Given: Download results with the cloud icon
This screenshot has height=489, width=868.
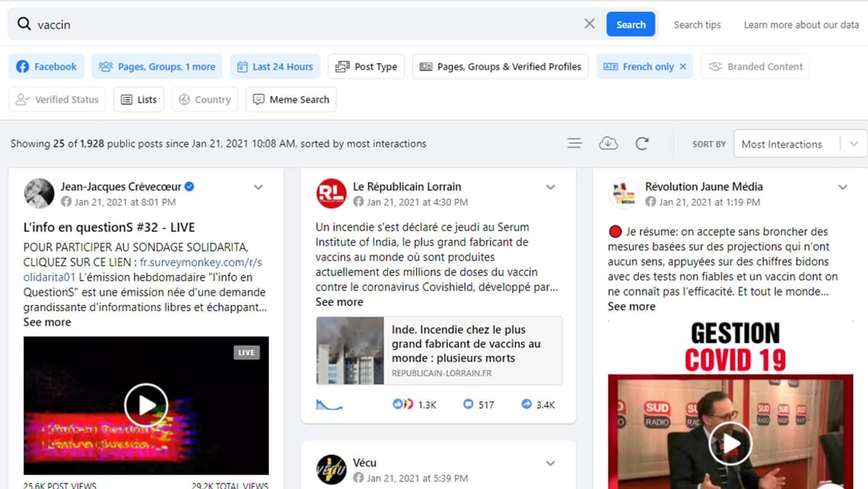Looking at the screenshot, I should tap(608, 143).
